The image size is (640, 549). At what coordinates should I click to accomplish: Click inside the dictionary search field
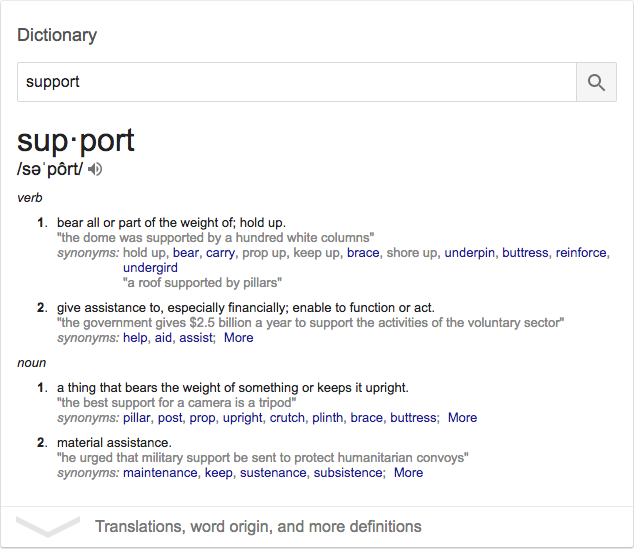click(x=296, y=82)
